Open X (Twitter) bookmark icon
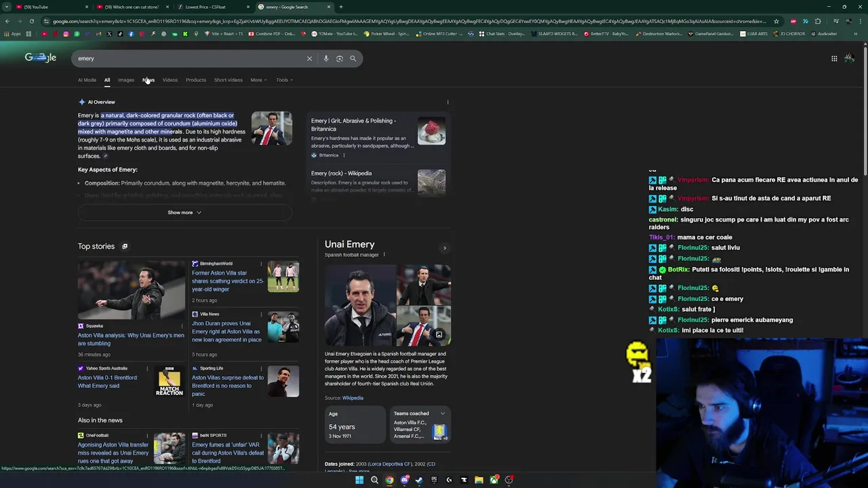 tap(109, 34)
